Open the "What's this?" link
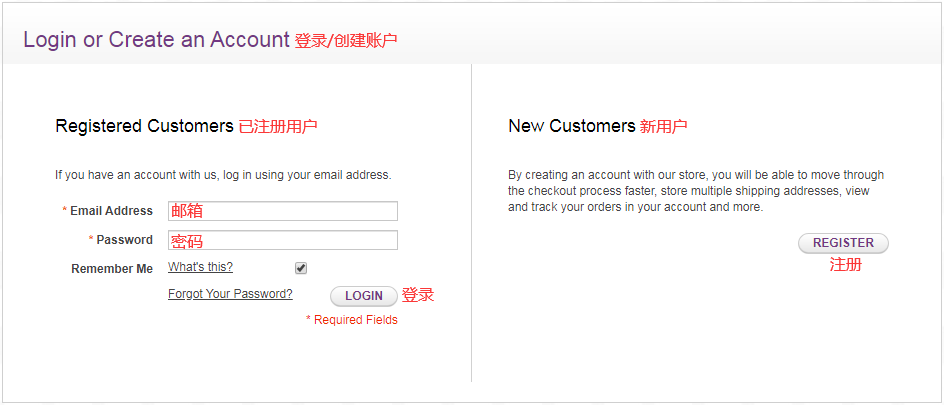The height and width of the screenshot is (405, 944). click(x=200, y=267)
